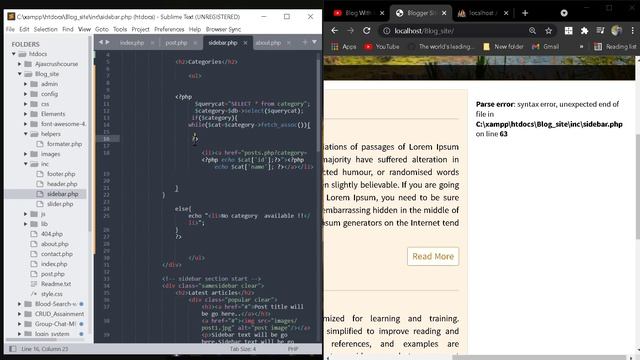Image resolution: width=640 pixels, height=360 pixels.
Task: Open the Chrome extensions puzzle icon
Action: (x=584, y=31)
